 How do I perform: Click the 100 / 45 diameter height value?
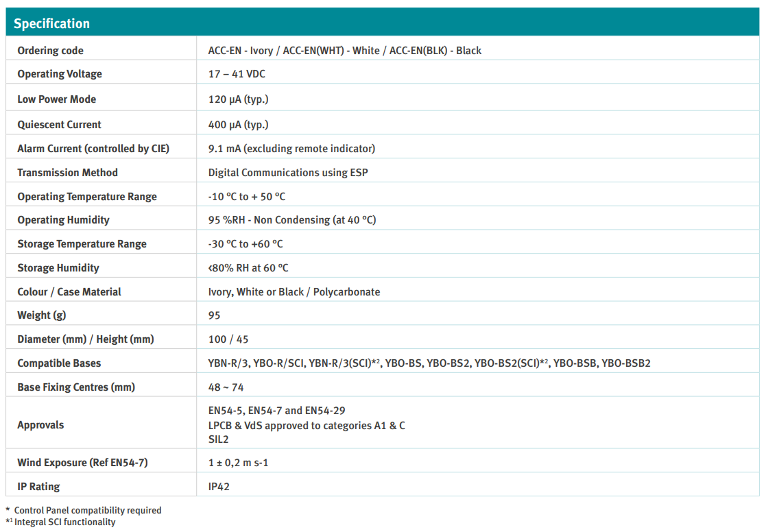tap(228, 339)
